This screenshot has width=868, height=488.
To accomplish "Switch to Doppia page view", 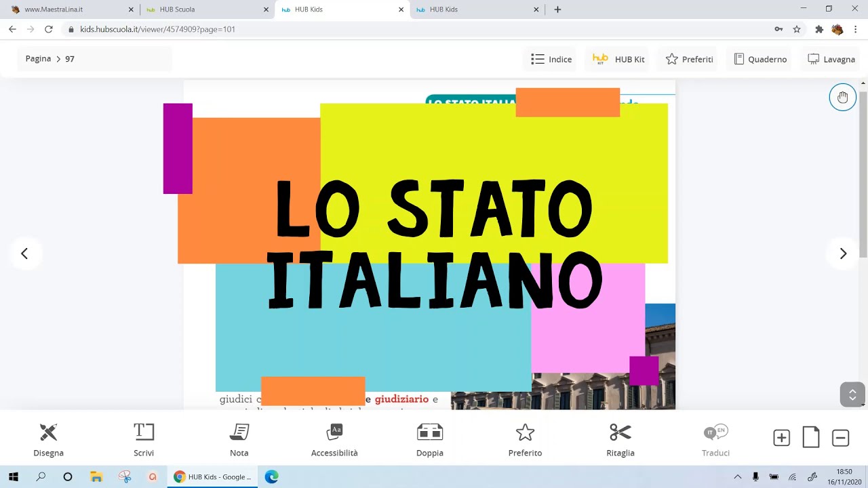I will click(430, 440).
